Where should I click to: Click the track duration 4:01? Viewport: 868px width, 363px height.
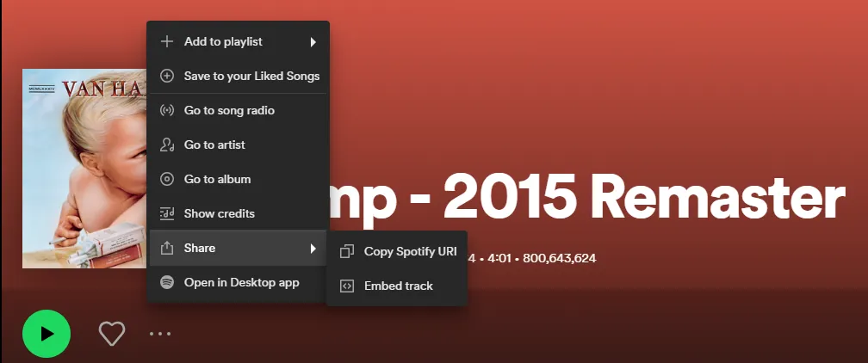[x=499, y=258]
